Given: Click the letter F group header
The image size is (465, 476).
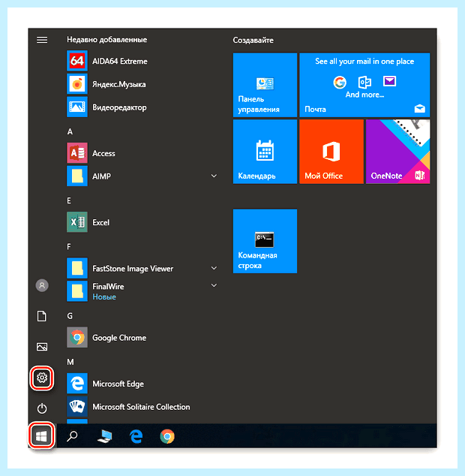Looking at the screenshot, I should point(69,246).
